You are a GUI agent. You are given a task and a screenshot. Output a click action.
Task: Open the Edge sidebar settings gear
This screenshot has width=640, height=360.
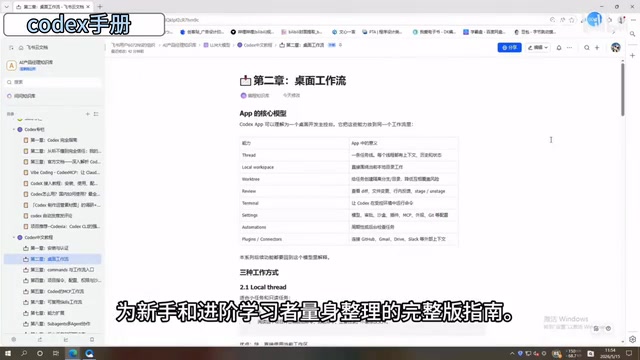[632, 339]
